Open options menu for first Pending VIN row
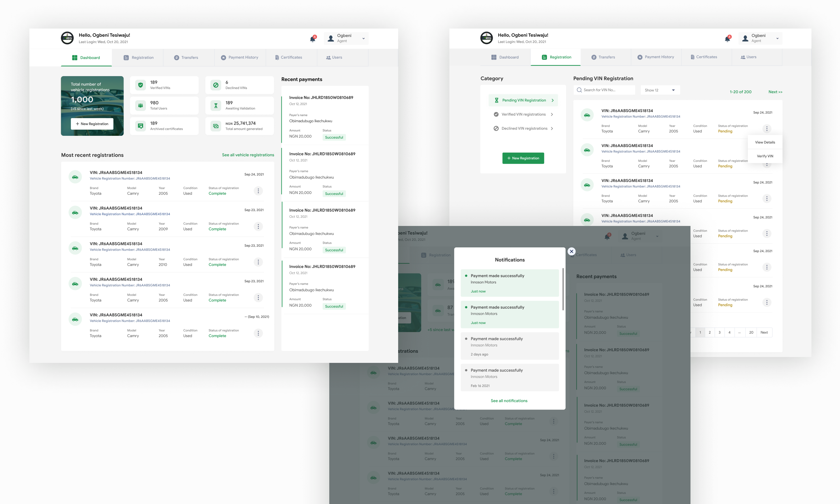Screen dimensions: 840x504 767,129
